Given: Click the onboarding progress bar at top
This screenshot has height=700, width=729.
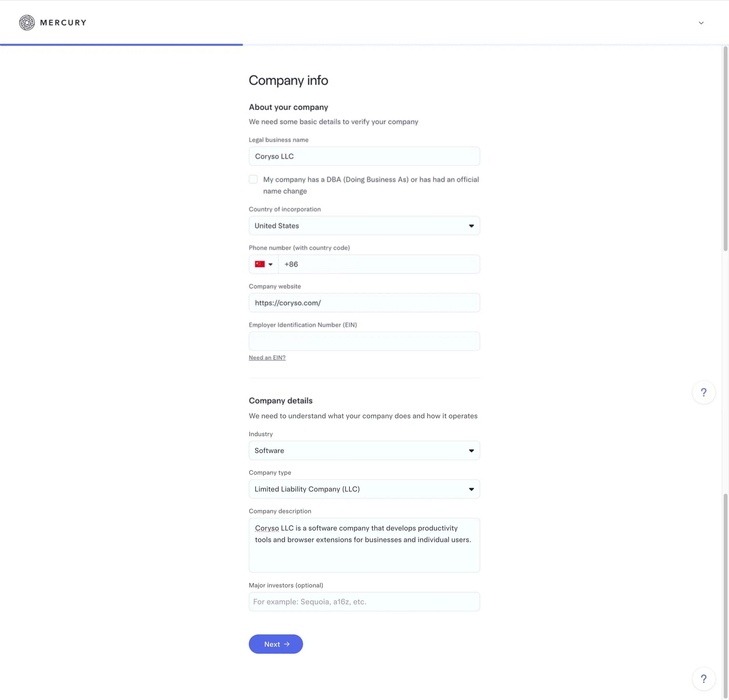Looking at the screenshot, I should [121, 45].
